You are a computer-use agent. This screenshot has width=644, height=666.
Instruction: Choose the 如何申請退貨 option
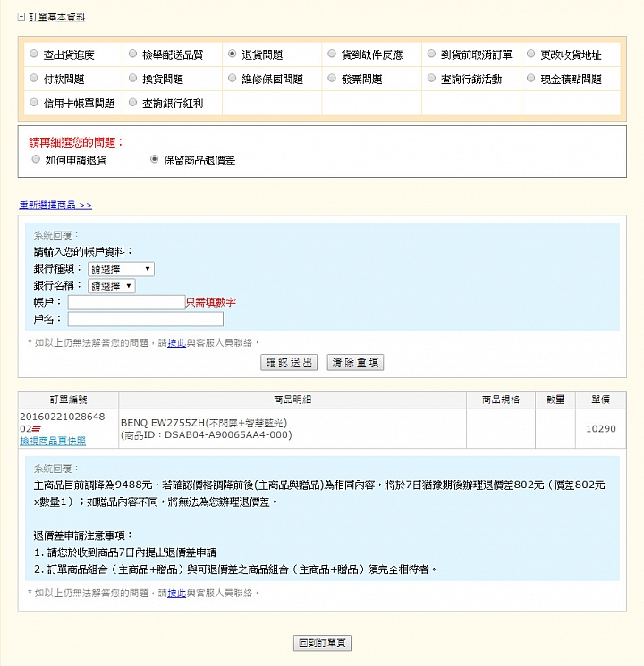coord(36,159)
